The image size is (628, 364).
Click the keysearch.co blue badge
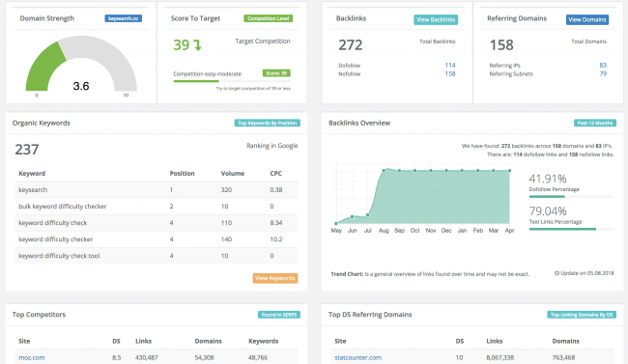124,18
